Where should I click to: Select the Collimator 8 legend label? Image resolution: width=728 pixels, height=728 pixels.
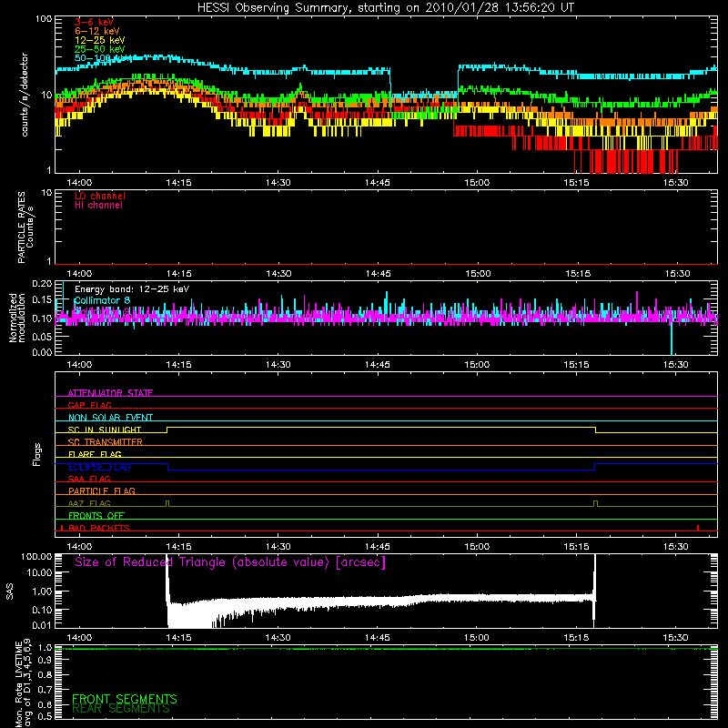[x=102, y=300]
